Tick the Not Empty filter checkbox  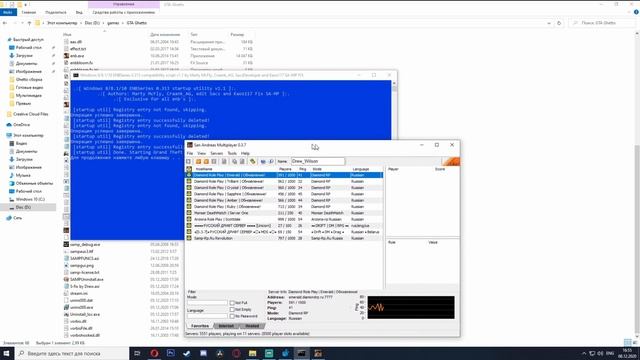click(232, 309)
